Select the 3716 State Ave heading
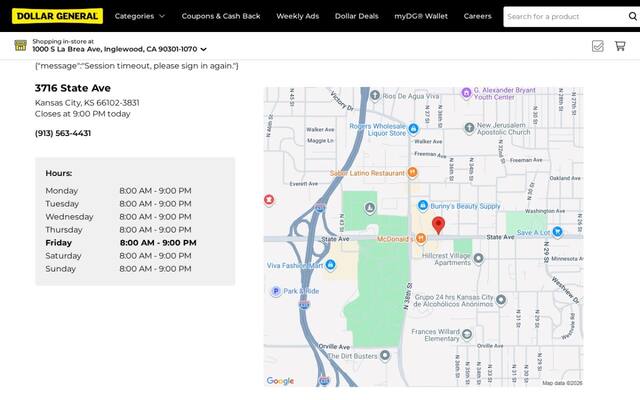 73,88
